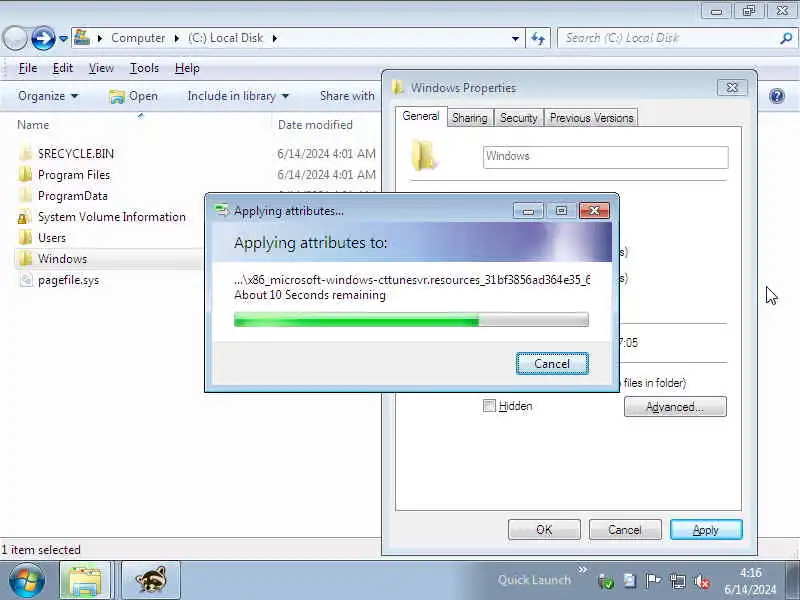Sort by the Name column header
Image resolution: width=800 pixels, height=600 pixels.
click(33, 124)
